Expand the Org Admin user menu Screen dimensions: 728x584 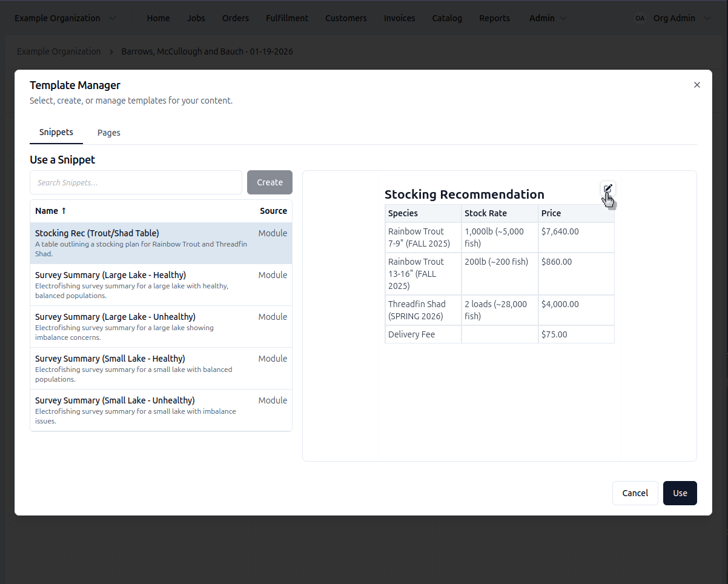[x=707, y=18]
